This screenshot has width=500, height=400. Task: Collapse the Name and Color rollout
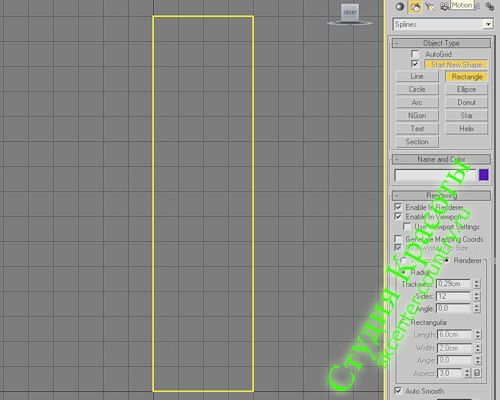(441, 159)
